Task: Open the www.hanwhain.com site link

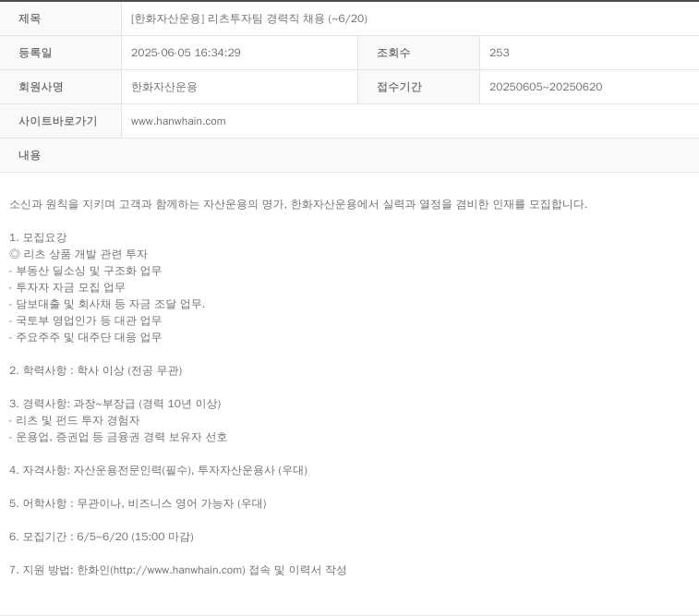Action: (x=178, y=121)
